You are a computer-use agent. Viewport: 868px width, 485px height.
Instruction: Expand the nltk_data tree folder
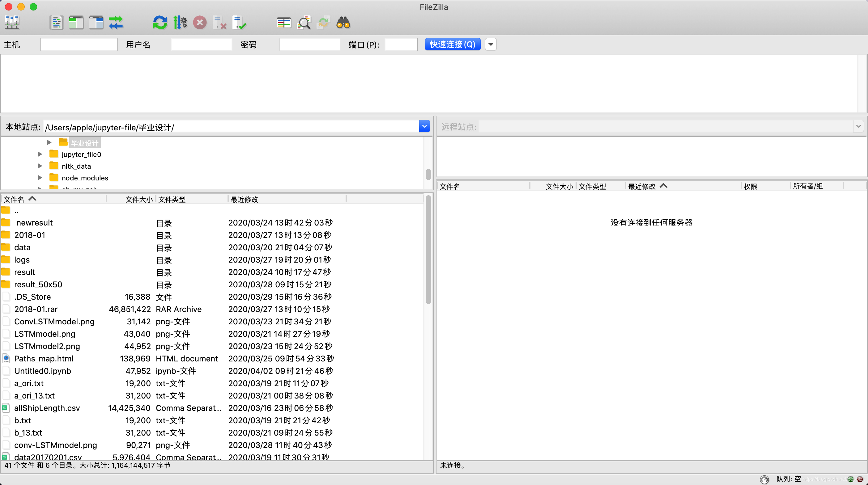pyautogui.click(x=40, y=166)
